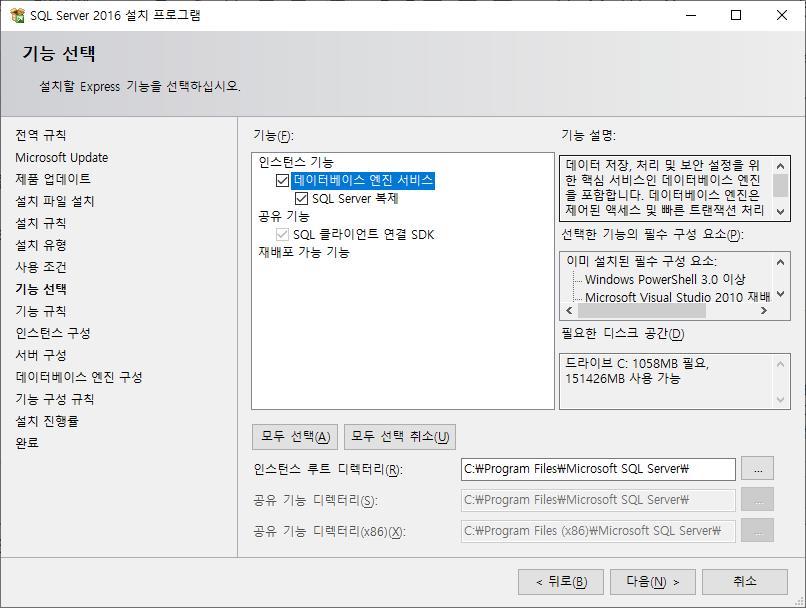Proceed with the 다음(N) button
The image size is (806, 608).
(653, 582)
